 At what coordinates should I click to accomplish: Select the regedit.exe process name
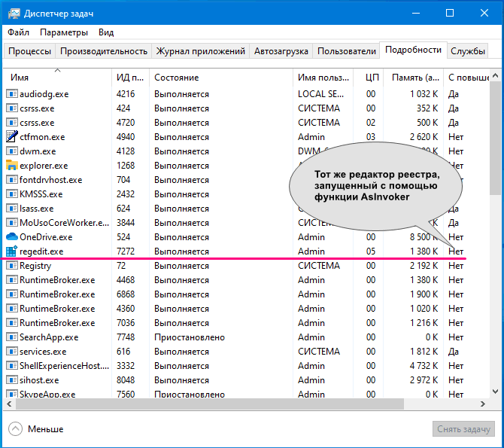[x=41, y=251]
